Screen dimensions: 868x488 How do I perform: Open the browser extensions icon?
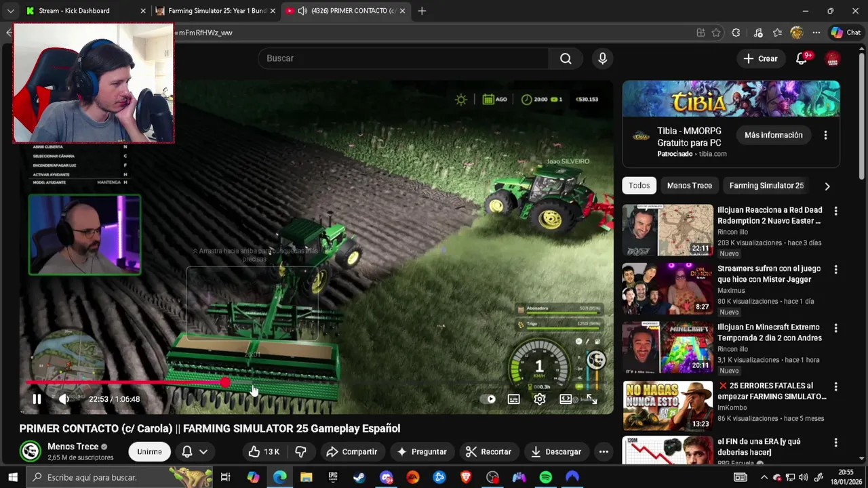coord(736,33)
